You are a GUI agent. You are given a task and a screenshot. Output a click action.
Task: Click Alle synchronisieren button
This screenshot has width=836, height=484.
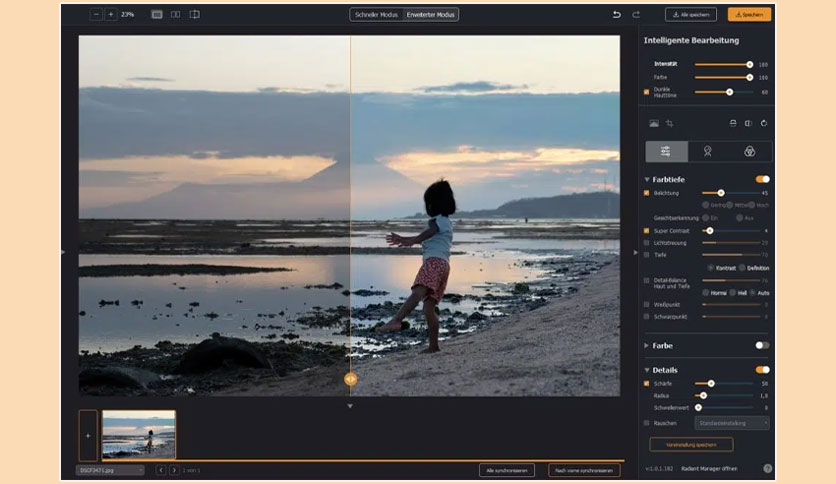[x=507, y=470]
